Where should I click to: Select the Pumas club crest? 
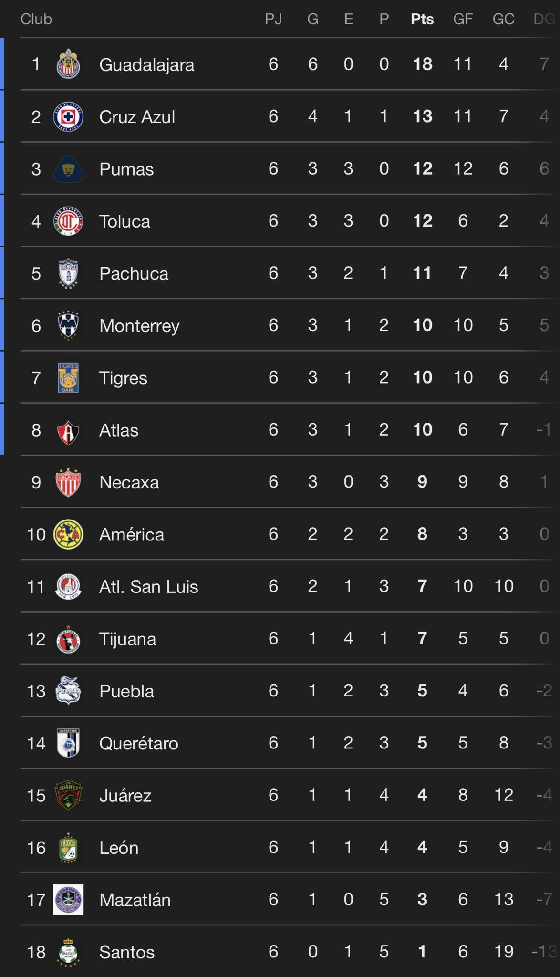[x=68, y=169]
